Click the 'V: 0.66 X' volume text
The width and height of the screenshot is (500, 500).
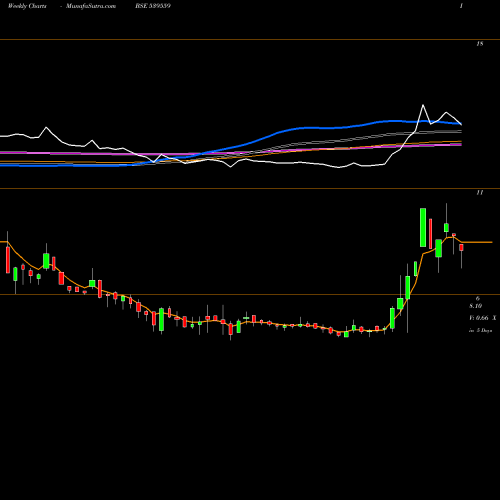[483, 318]
